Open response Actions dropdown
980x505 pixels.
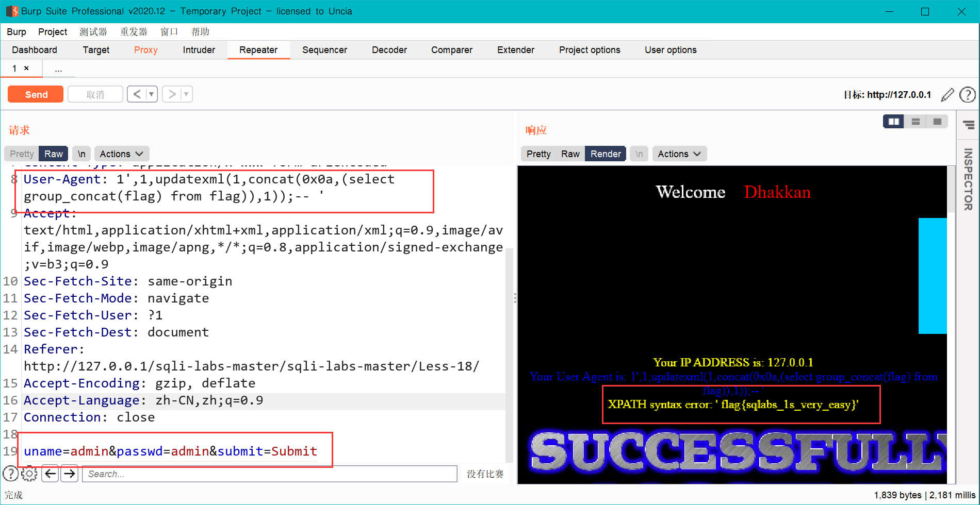[679, 154]
